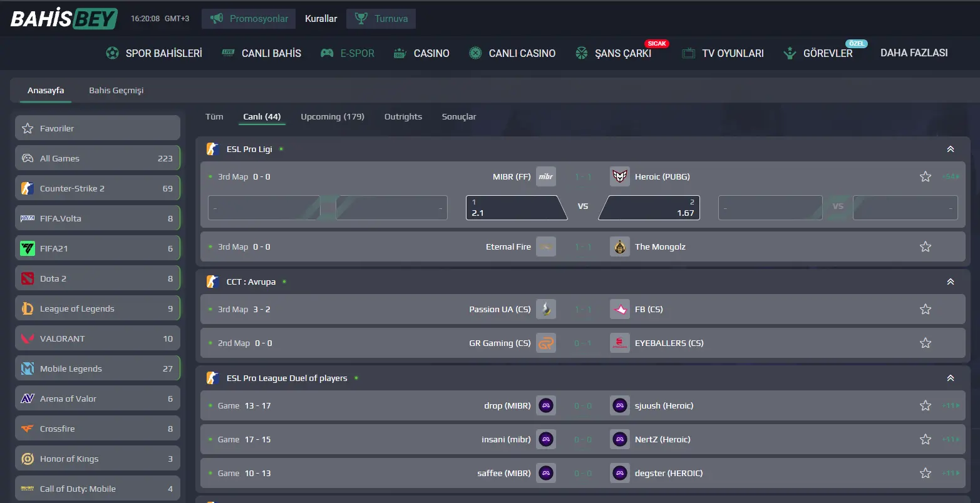The height and width of the screenshot is (503, 980).
Task: Open the Kurallar link
Action: point(321,19)
